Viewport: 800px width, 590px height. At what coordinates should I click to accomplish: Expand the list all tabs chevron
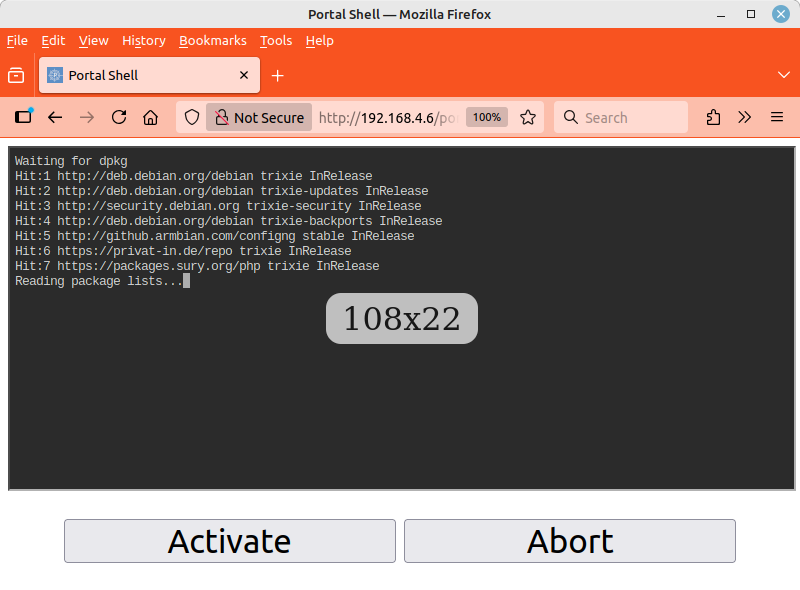(784, 75)
